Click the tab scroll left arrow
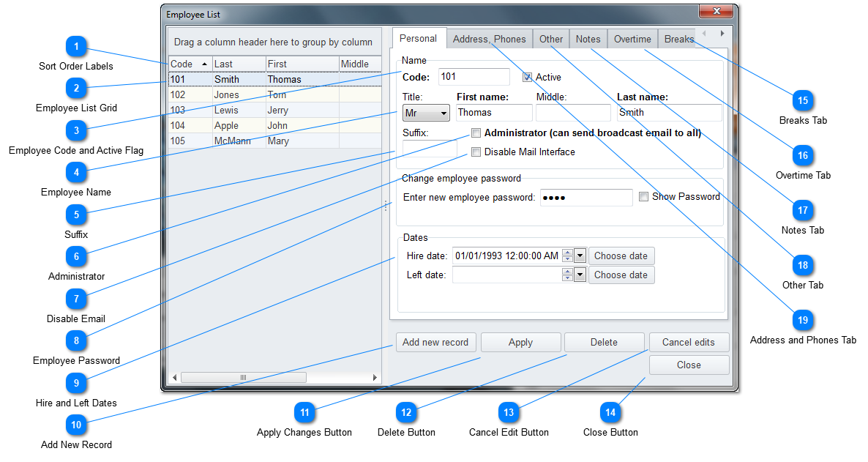This screenshot has height=462, width=868. point(704,34)
